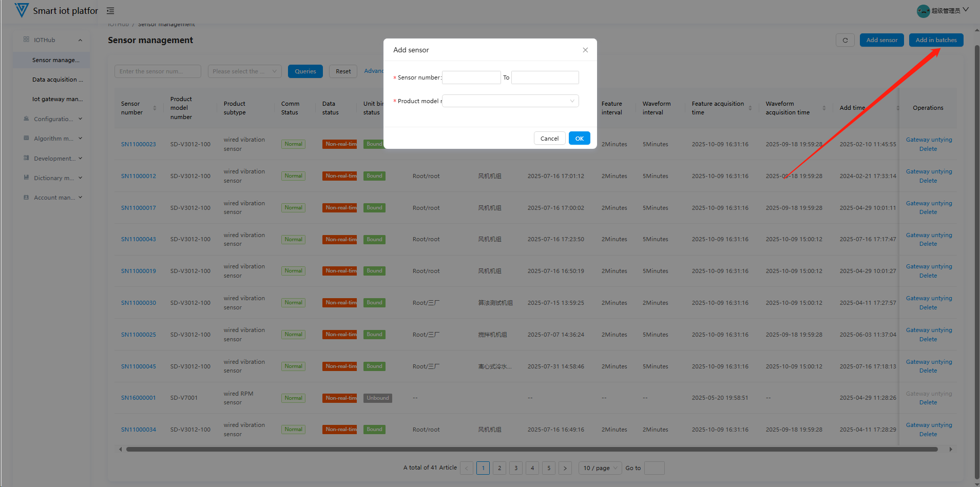The height and width of the screenshot is (487, 980).
Task: Click the sensor number search field
Action: 158,71
